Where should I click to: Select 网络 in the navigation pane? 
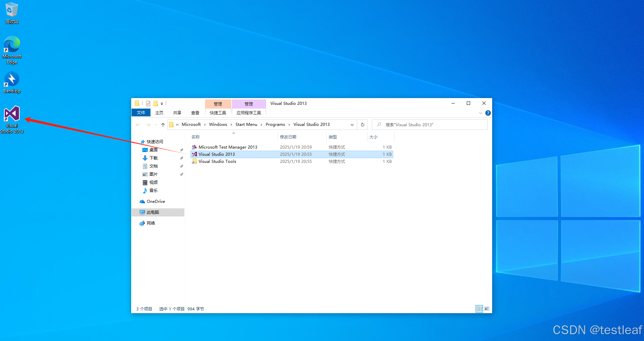click(x=151, y=223)
